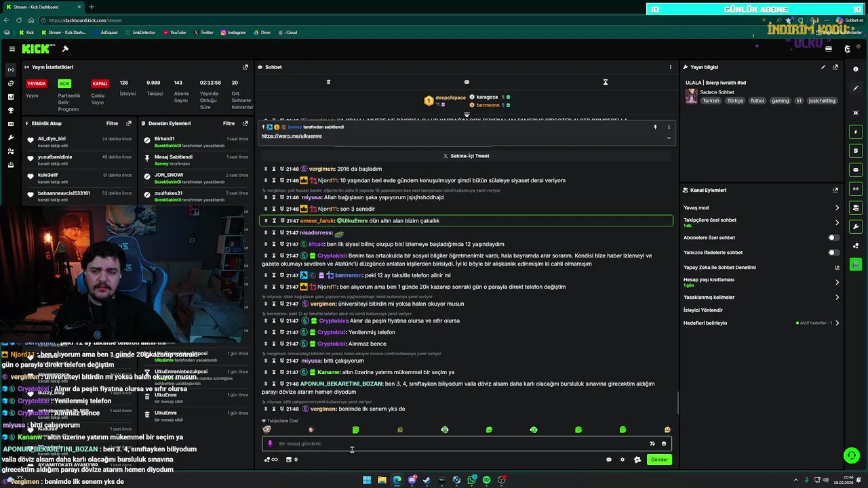This screenshot has width=868, height=488.
Task: Open the hamburger menu beside the Kick logo
Action: tap(12, 49)
